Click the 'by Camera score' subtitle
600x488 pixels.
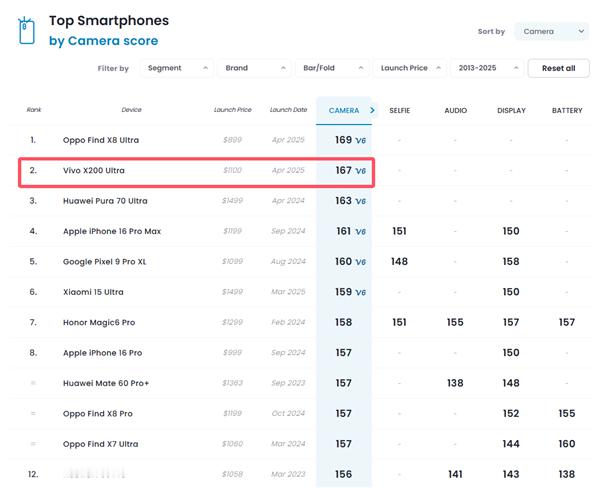pos(103,41)
